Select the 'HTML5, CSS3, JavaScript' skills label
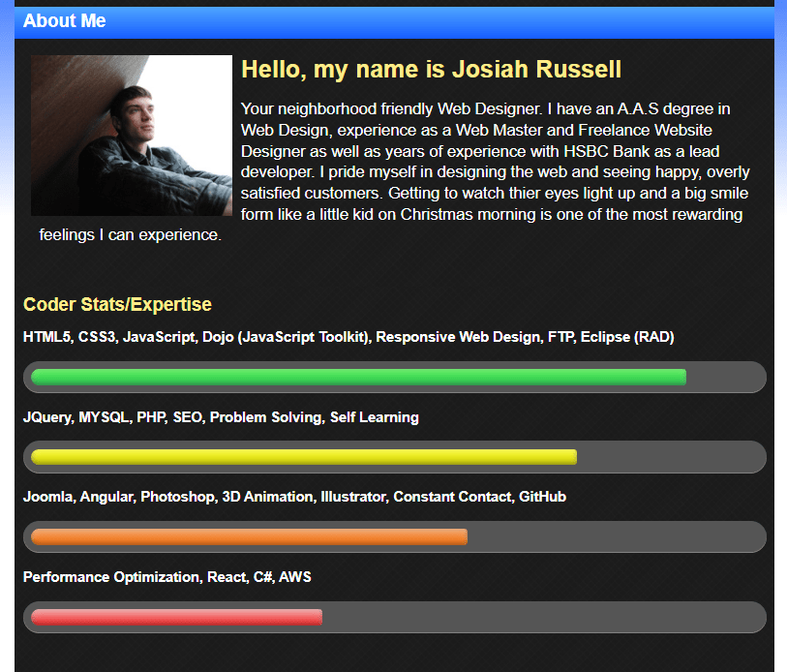Viewport: 787px width, 672px height. (x=348, y=337)
